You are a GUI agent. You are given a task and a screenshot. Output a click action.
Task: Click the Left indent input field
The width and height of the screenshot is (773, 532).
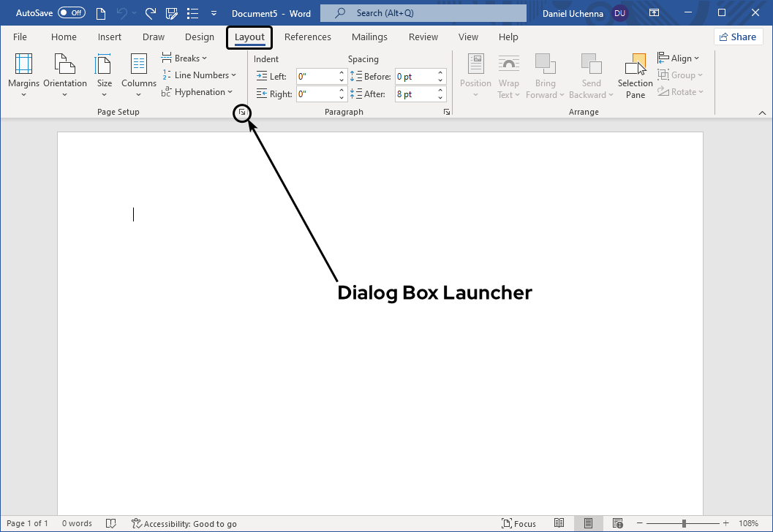316,76
